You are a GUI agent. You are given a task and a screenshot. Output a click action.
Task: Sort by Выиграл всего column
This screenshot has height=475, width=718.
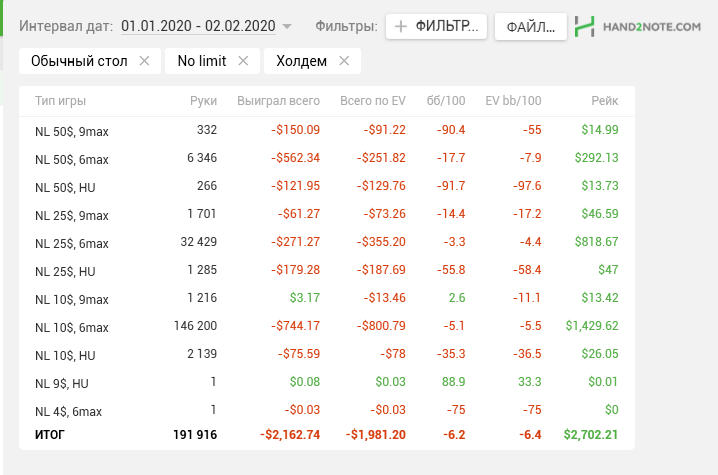click(x=278, y=101)
